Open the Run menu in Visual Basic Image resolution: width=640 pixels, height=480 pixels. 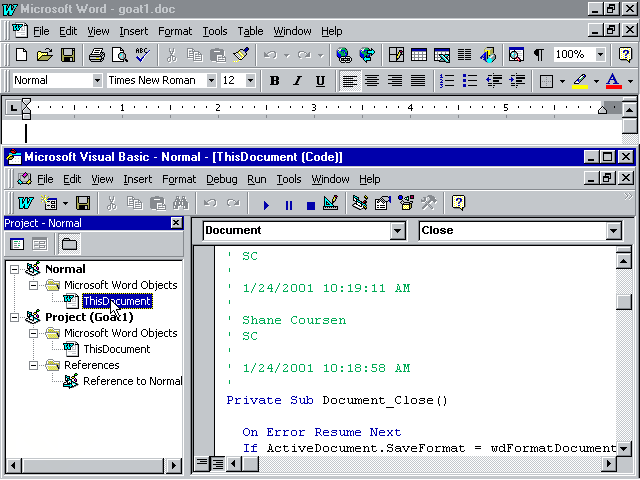pyautogui.click(x=257, y=179)
